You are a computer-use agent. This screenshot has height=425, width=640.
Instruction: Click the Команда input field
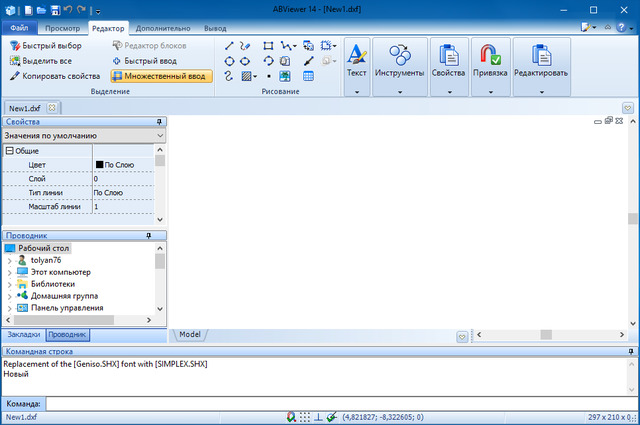tap(340, 403)
